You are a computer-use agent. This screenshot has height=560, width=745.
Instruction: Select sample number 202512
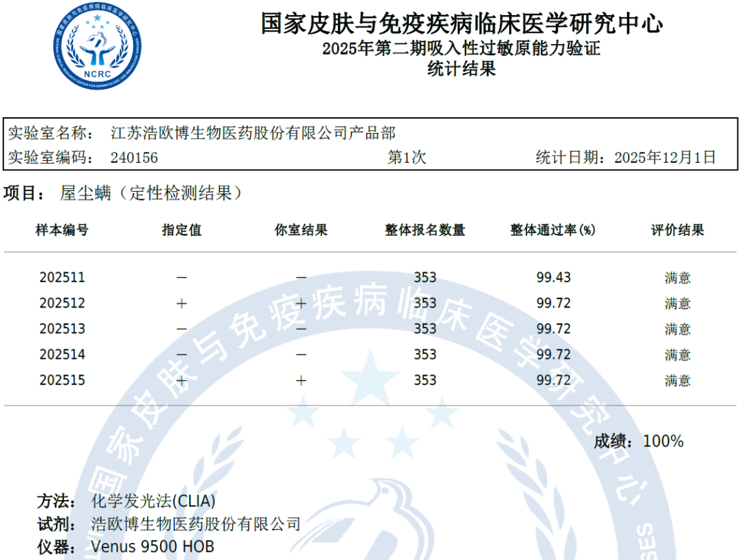click(x=62, y=303)
